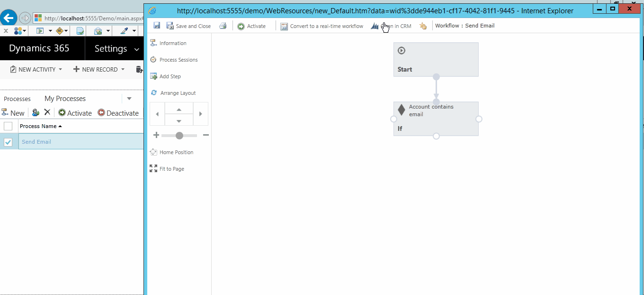Click the Home Position icon
The width and height of the screenshot is (644, 295).
click(x=153, y=152)
